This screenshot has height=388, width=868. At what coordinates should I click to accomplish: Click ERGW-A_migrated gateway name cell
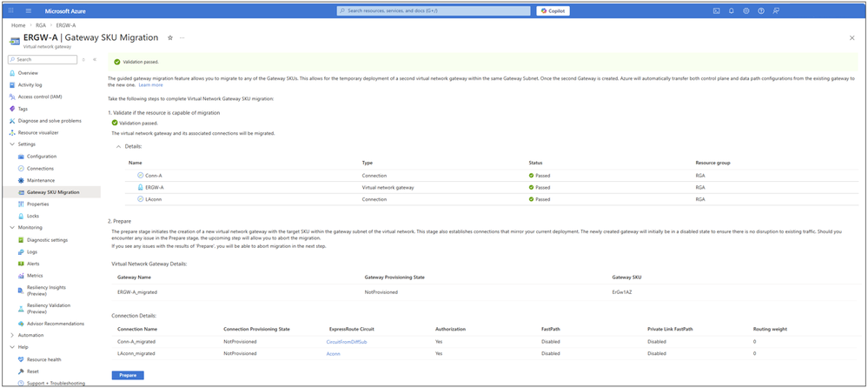point(138,291)
